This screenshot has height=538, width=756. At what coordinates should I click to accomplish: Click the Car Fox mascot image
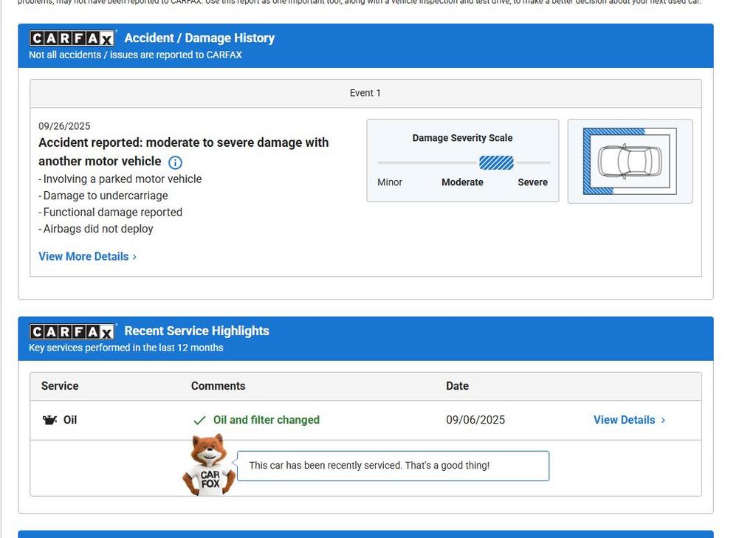tap(209, 465)
